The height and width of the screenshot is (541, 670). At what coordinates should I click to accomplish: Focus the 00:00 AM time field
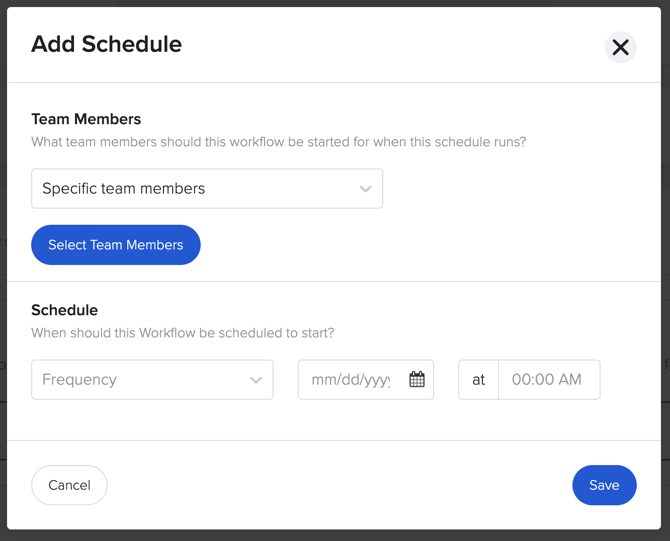(x=549, y=379)
